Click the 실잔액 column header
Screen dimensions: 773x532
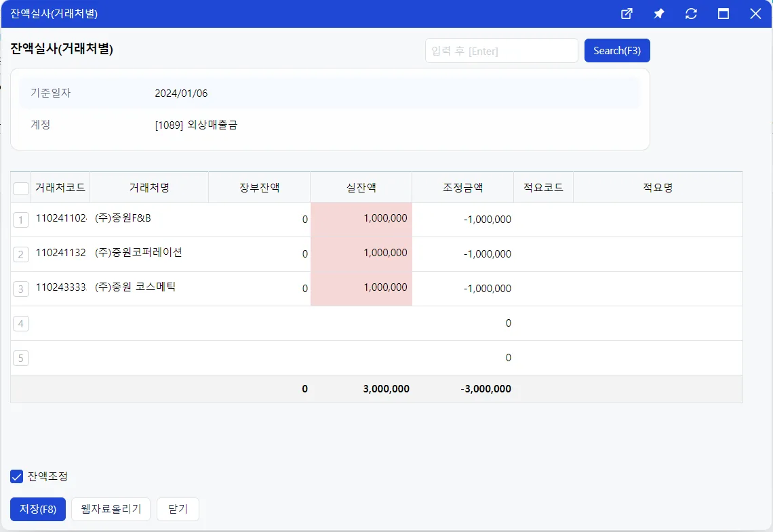(361, 188)
